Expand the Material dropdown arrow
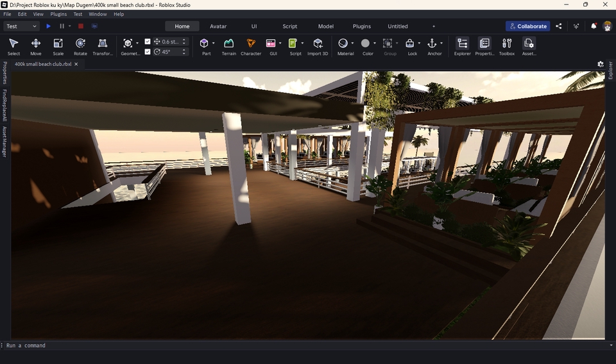This screenshot has height=364, width=616. point(352,44)
